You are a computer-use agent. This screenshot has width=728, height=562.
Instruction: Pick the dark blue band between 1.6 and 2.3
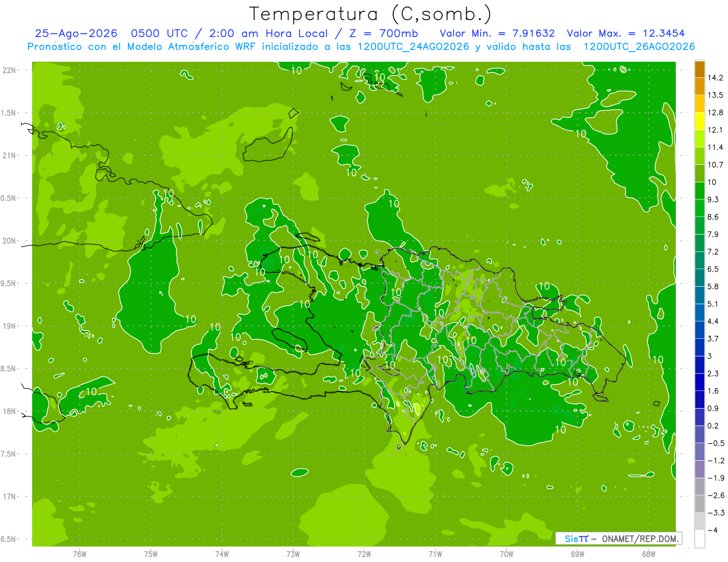pos(699,382)
